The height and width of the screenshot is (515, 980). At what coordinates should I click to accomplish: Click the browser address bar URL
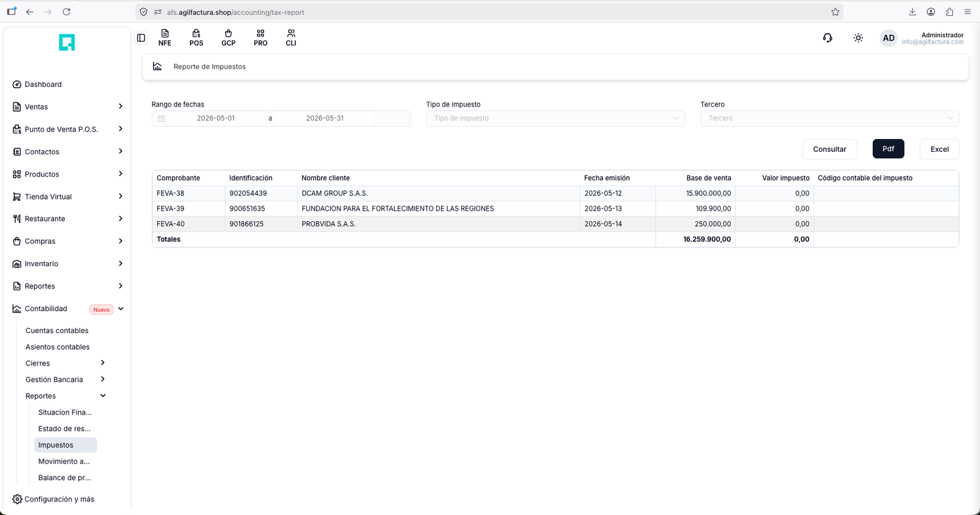(235, 12)
